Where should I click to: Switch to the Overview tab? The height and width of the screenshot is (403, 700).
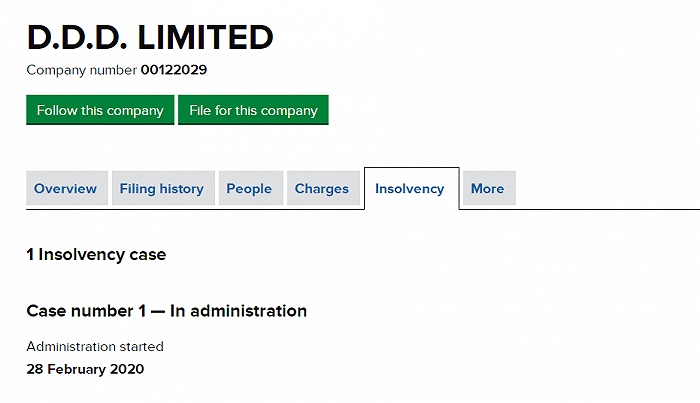pos(65,188)
